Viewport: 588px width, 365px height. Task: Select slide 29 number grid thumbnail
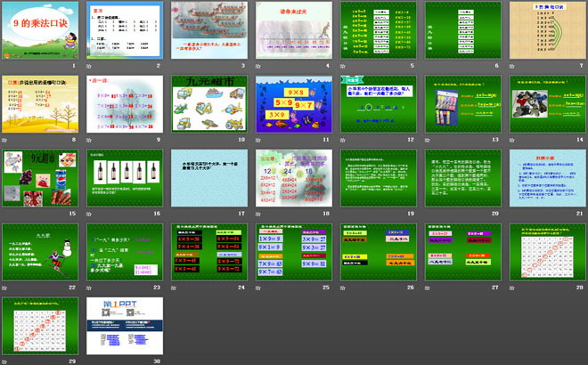40,326
